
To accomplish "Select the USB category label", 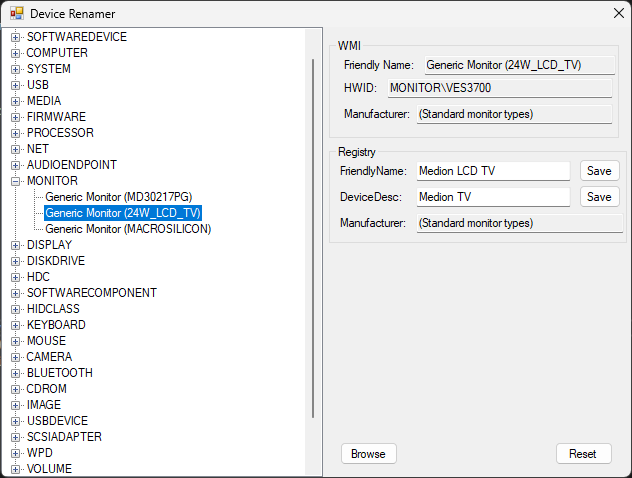I will click(x=37, y=85).
